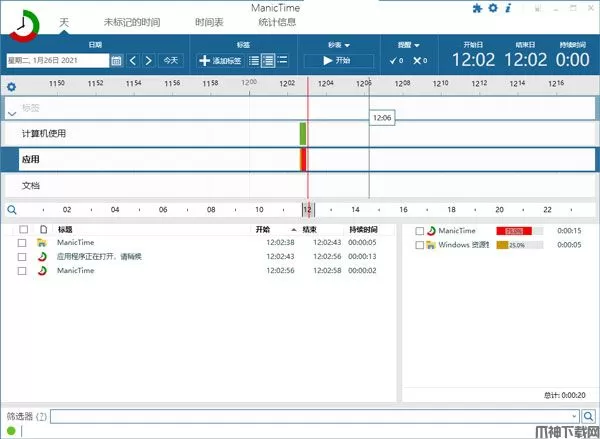Screen dimensions: 600x439
Task: Click the timeline zoom magnifier icon
Action: tap(11, 210)
